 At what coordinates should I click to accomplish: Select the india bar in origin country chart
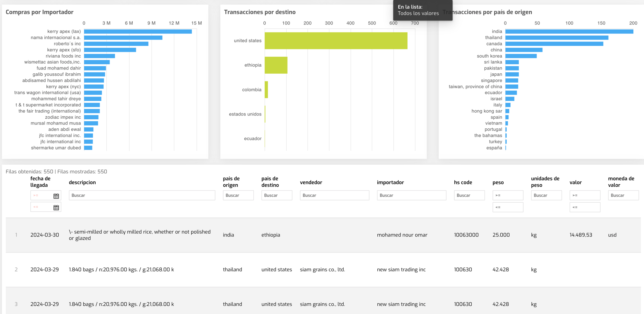pyautogui.click(x=569, y=32)
